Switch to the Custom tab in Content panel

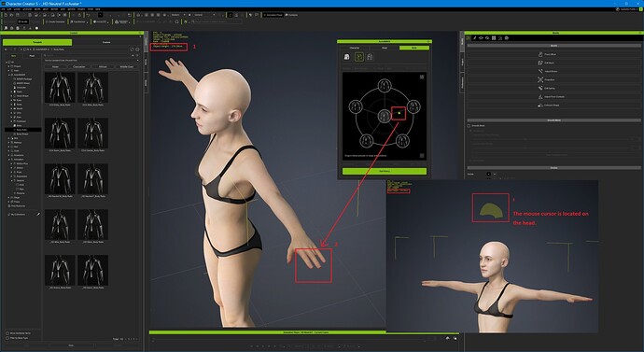click(106, 42)
